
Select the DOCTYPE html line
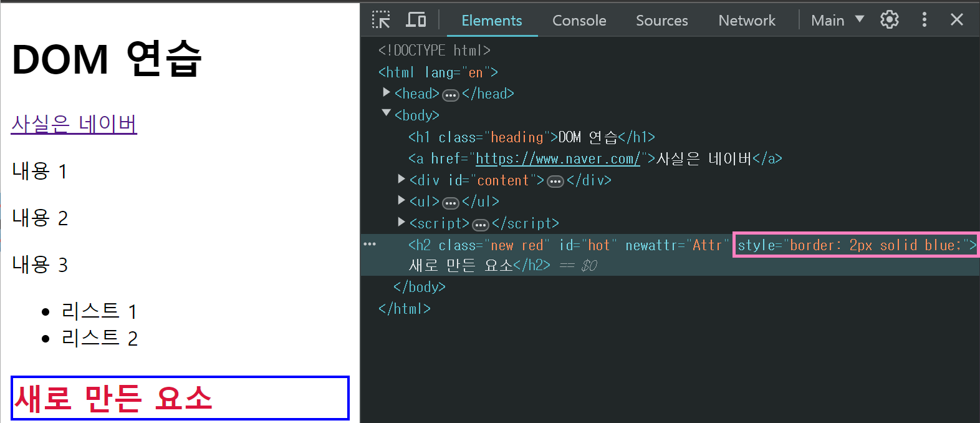pyautogui.click(x=435, y=51)
